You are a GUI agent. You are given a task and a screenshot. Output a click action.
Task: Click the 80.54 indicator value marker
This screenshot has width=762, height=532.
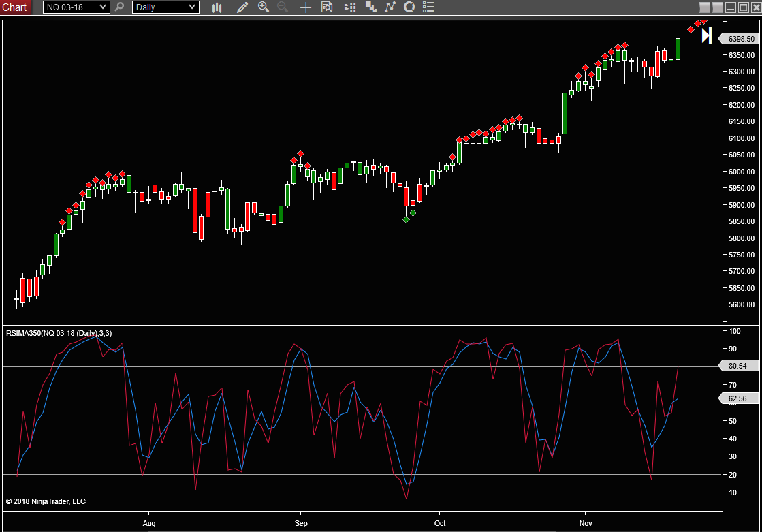738,366
